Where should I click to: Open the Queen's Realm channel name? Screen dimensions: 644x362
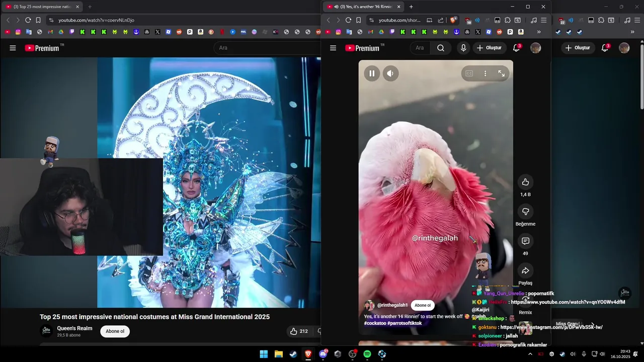tap(74, 328)
